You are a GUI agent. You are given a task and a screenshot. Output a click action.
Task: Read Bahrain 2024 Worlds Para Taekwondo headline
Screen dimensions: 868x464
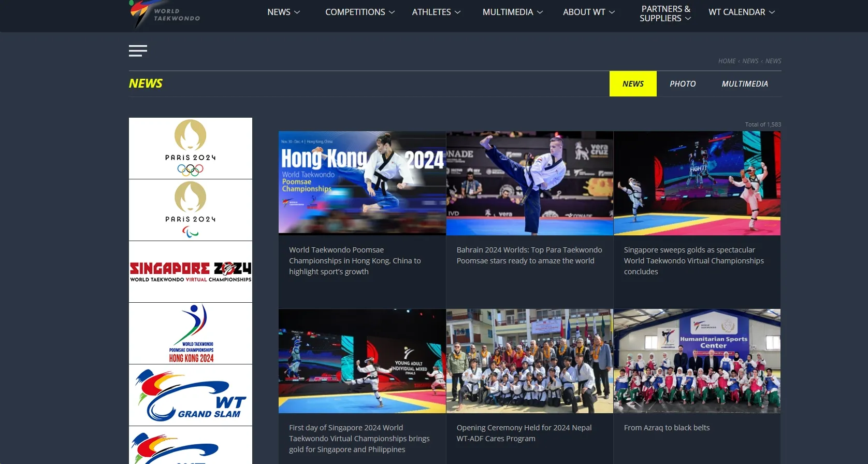pyautogui.click(x=529, y=255)
